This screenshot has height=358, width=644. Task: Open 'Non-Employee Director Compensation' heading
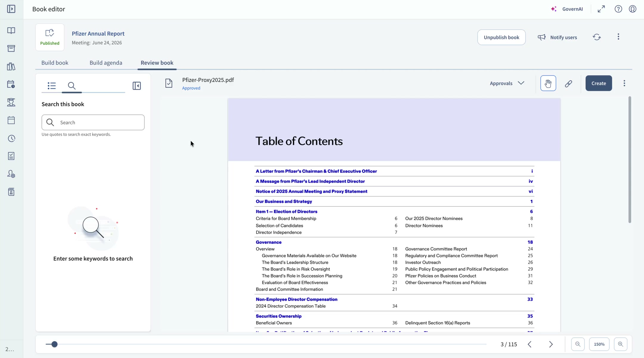click(x=297, y=299)
